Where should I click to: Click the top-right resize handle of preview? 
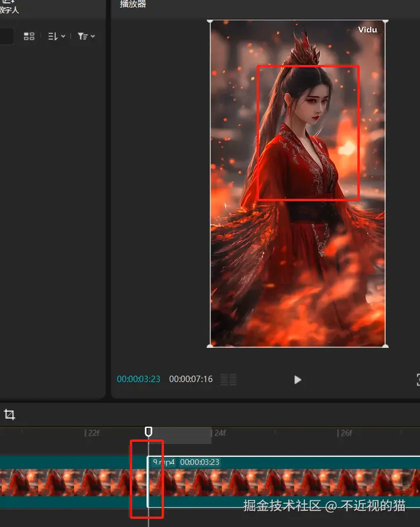385,21
